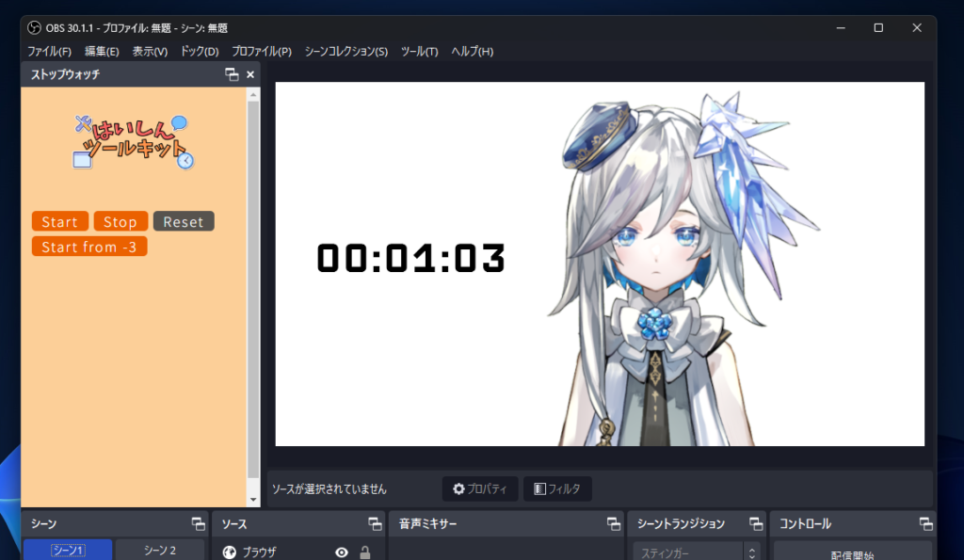964x560 pixels.
Task: Click the 音声ミキサー dock title
Action: (428, 523)
